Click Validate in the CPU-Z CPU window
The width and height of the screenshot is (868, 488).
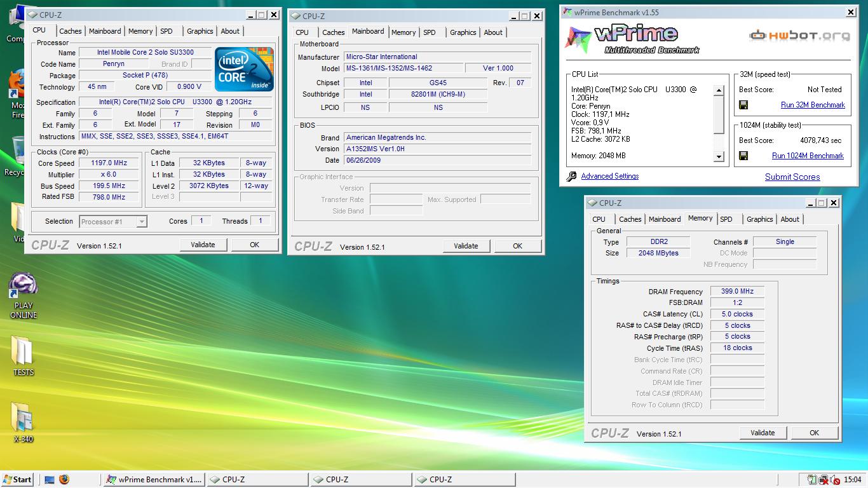(x=203, y=245)
